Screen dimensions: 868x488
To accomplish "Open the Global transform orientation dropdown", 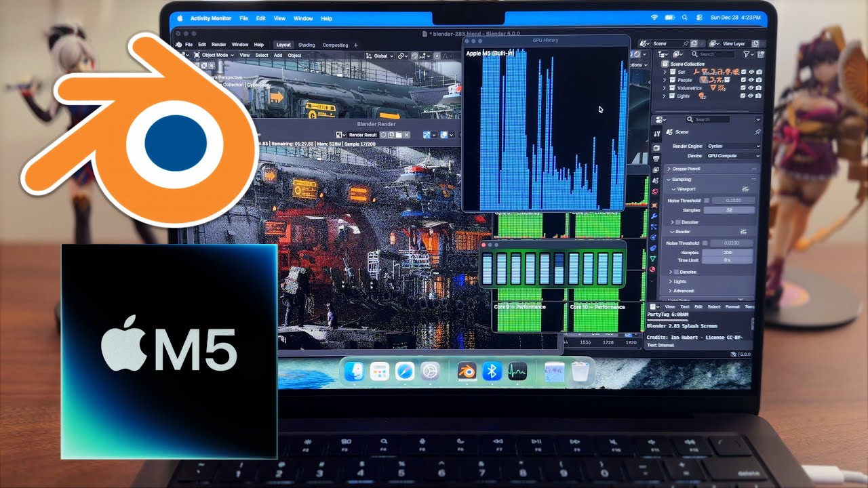I will 380,56.
